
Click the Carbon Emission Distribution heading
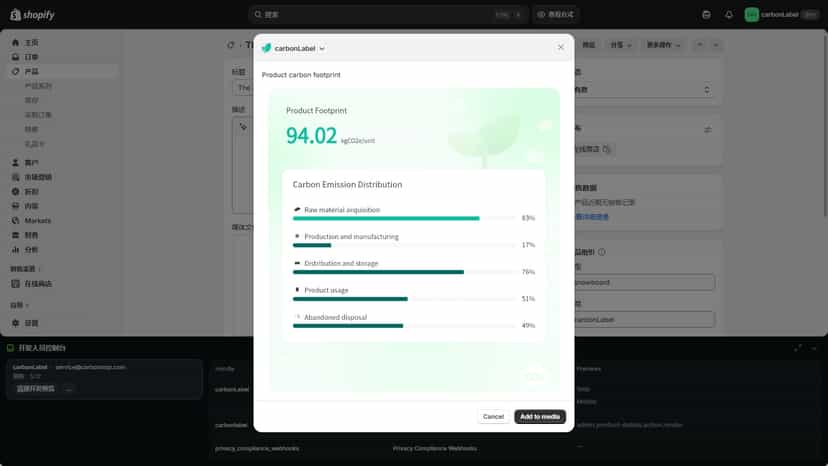[347, 184]
